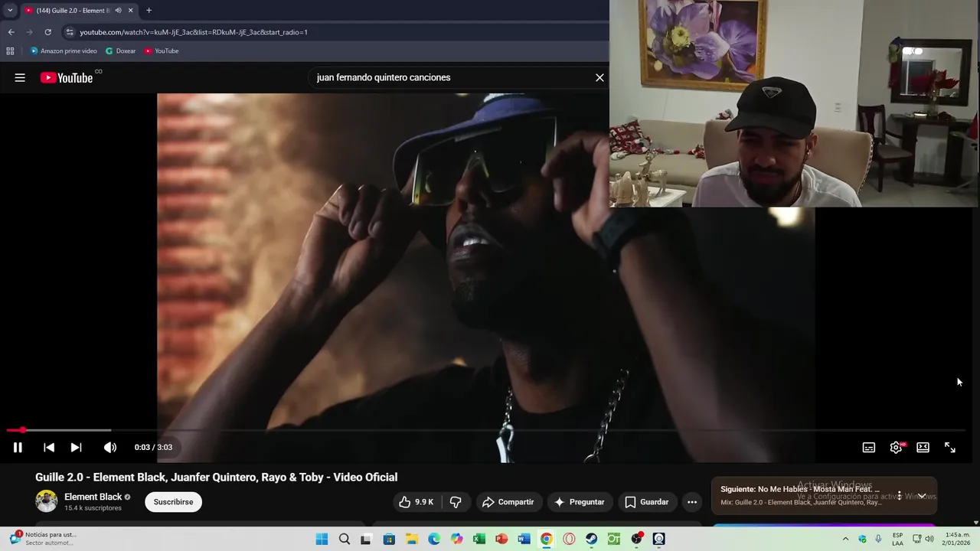Mute the video volume
980x551 pixels.
110,448
